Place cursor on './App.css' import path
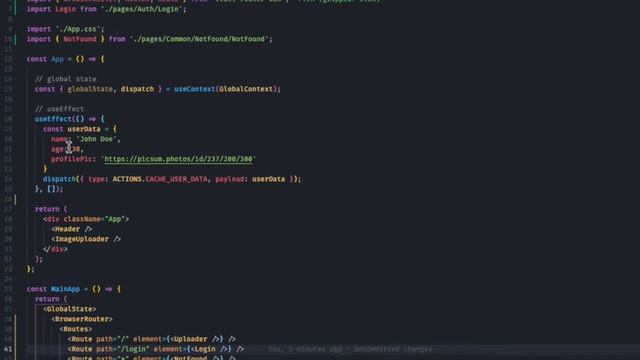 (x=78, y=29)
